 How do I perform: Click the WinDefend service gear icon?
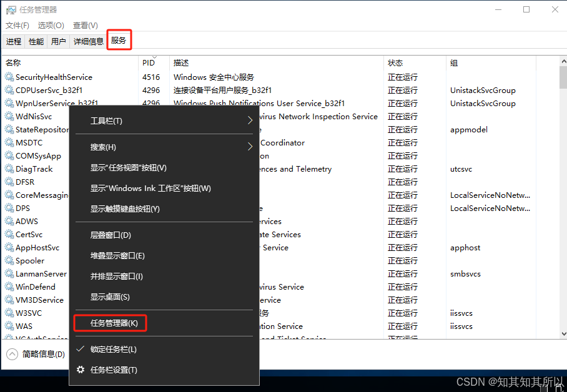[x=9, y=287]
